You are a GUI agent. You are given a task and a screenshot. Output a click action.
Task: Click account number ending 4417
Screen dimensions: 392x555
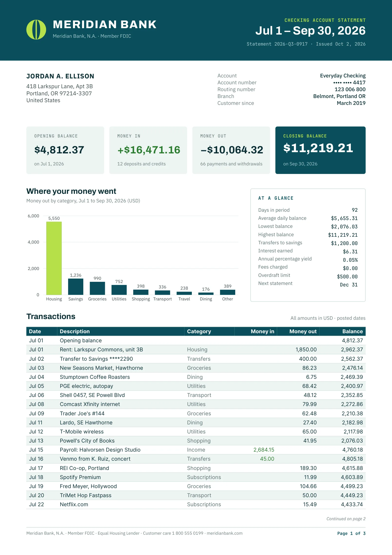click(349, 83)
